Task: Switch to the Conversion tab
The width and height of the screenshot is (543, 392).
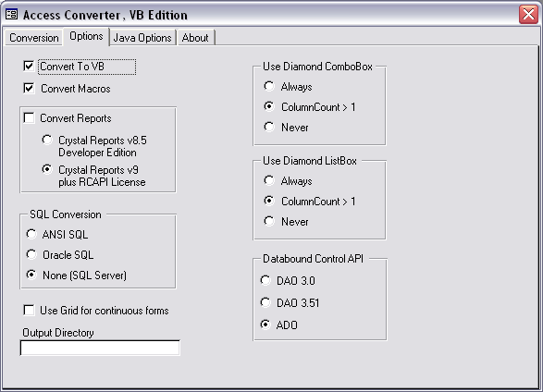Action: (34, 38)
